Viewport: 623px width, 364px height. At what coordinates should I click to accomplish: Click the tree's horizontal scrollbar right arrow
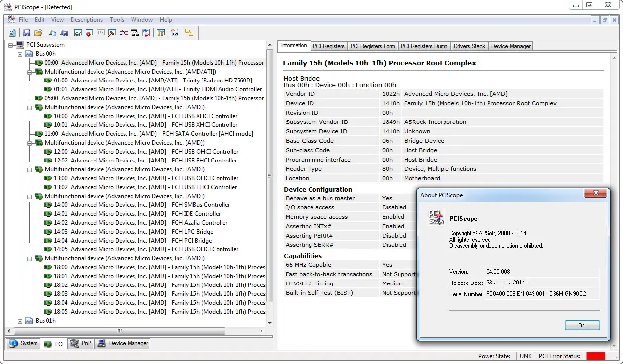point(261,331)
